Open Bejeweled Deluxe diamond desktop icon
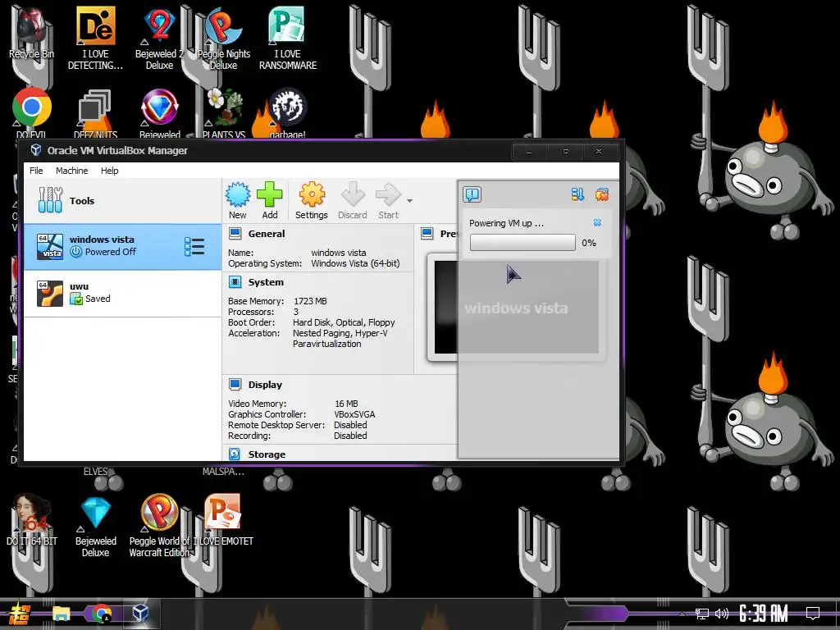Viewport: 840px width, 630px height. pos(96,526)
